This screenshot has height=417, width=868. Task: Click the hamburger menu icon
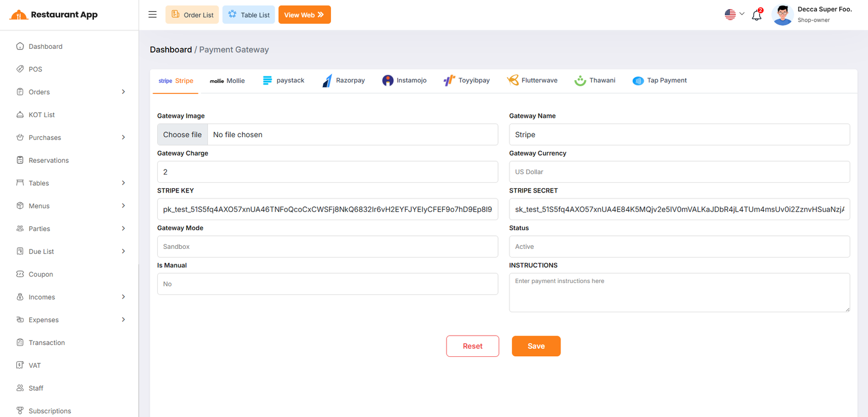152,15
